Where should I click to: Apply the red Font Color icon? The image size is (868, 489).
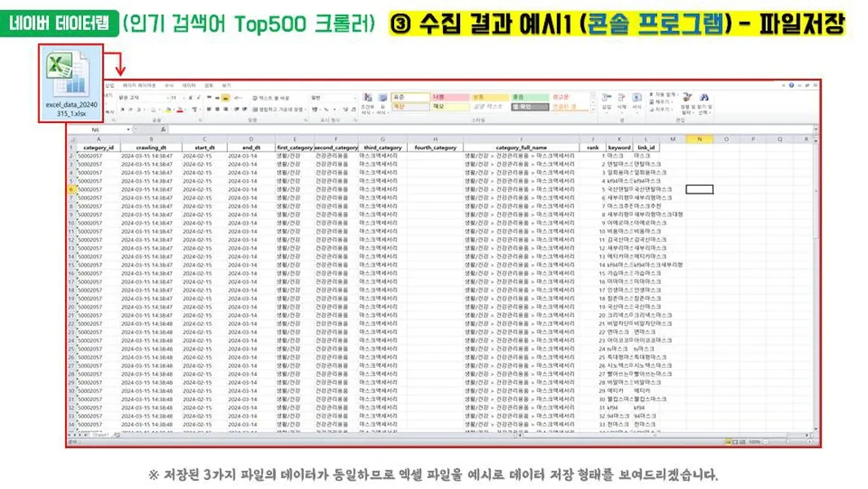(180, 110)
